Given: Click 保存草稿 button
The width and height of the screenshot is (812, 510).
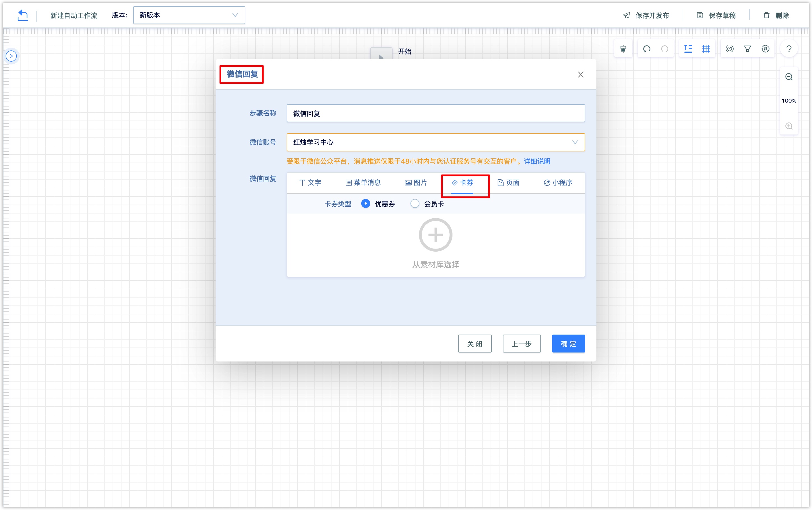Looking at the screenshot, I should coord(716,15).
